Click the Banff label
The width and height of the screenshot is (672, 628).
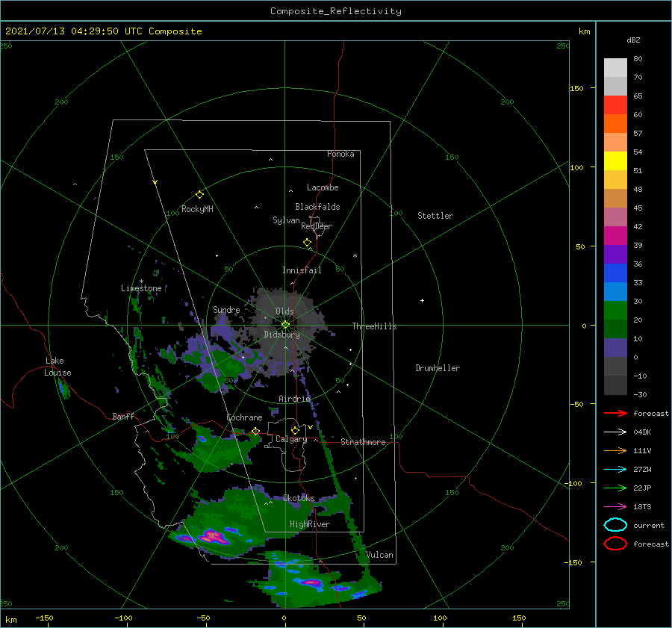pyautogui.click(x=123, y=416)
